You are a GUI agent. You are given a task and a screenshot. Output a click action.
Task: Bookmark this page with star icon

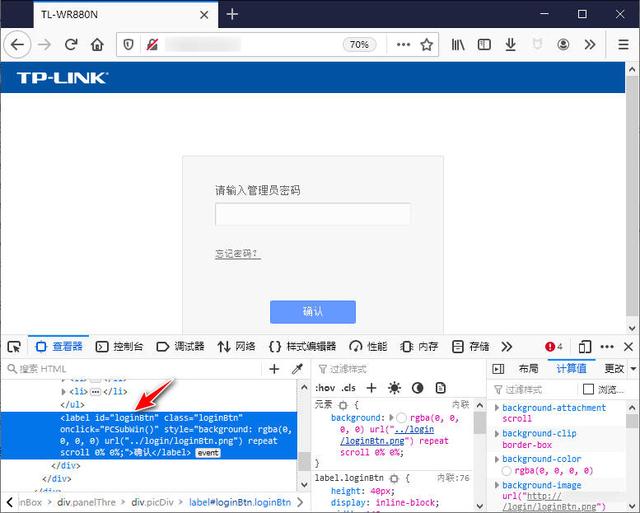427,44
